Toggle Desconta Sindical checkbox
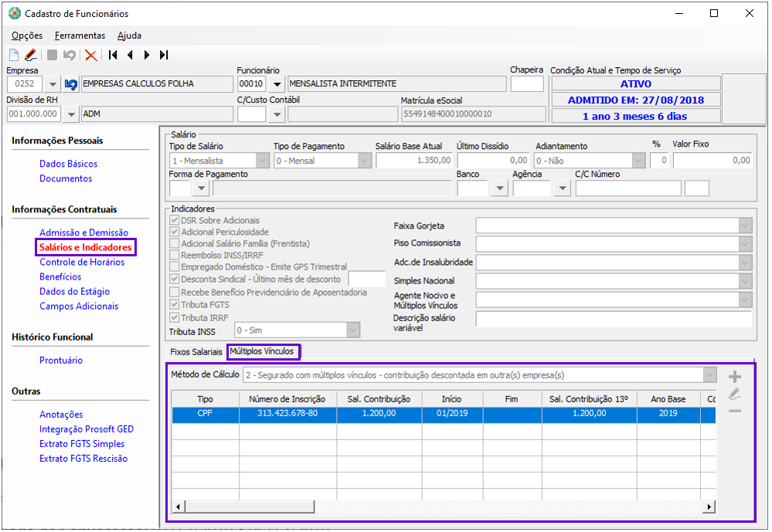The image size is (772, 532). click(x=175, y=279)
